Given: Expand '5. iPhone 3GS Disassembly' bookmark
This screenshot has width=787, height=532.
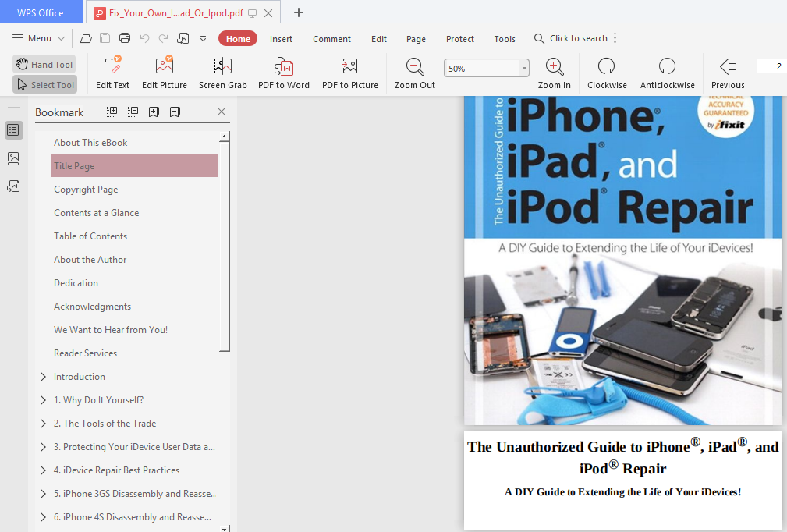Looking at the screenshot, I should (x=43, y=494).
